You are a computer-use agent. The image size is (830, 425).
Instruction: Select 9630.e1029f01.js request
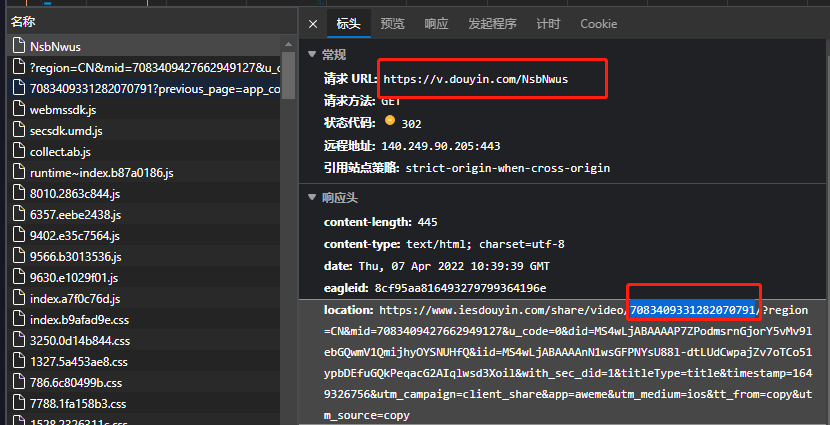click(x=144, y=277)
